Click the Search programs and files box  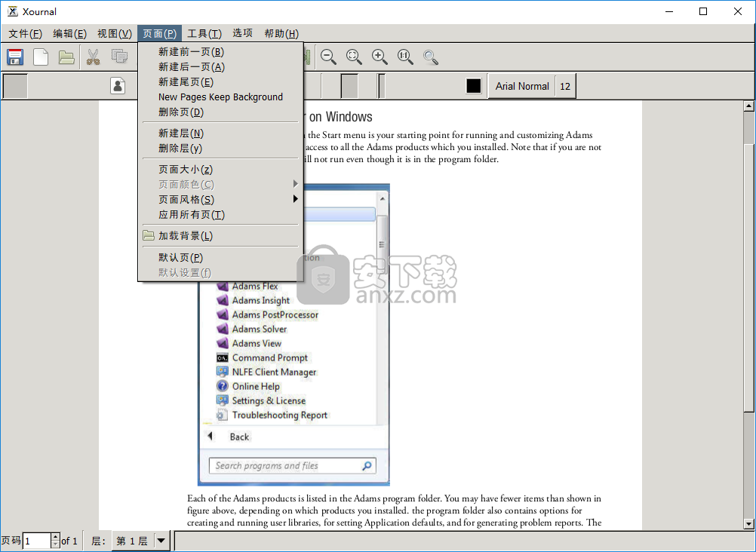pos(292,466)
